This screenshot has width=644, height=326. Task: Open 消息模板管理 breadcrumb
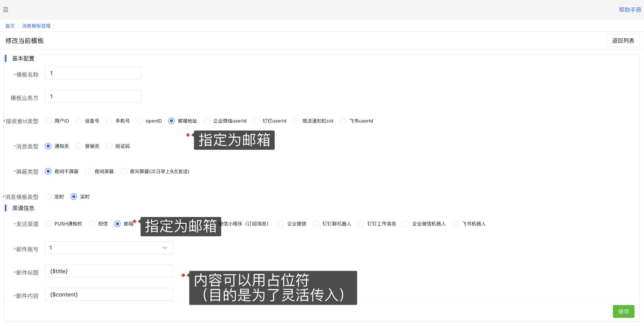tap(36, 26)
